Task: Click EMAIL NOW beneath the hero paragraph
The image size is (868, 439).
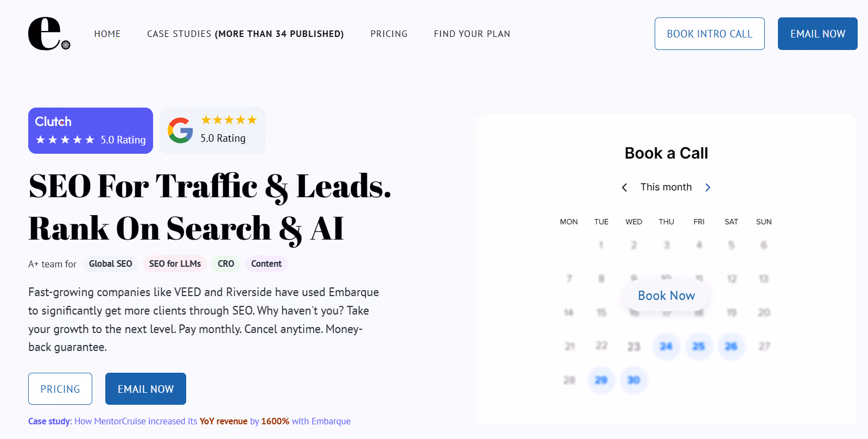Action: click(x=145, y=389)
